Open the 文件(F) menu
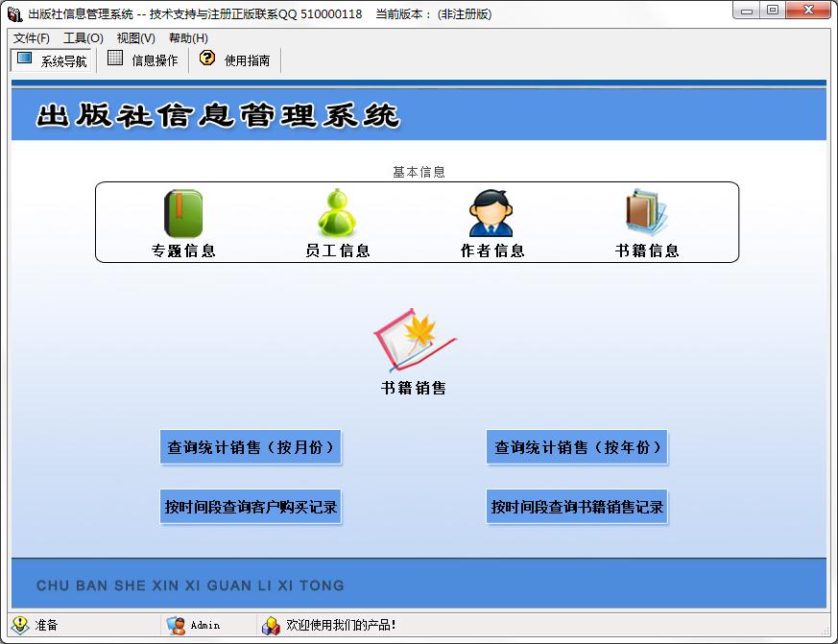The height and width of the screenshot is (644, 838). [32, 38]
